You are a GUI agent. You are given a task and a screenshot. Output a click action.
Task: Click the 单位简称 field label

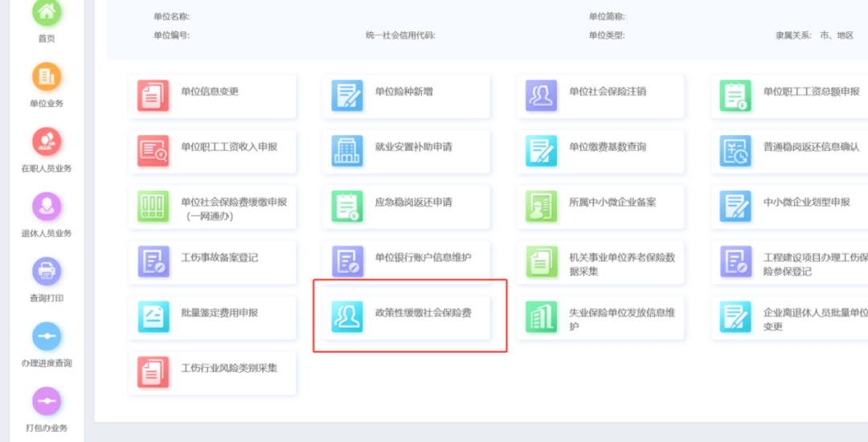[x=607, y=17]
